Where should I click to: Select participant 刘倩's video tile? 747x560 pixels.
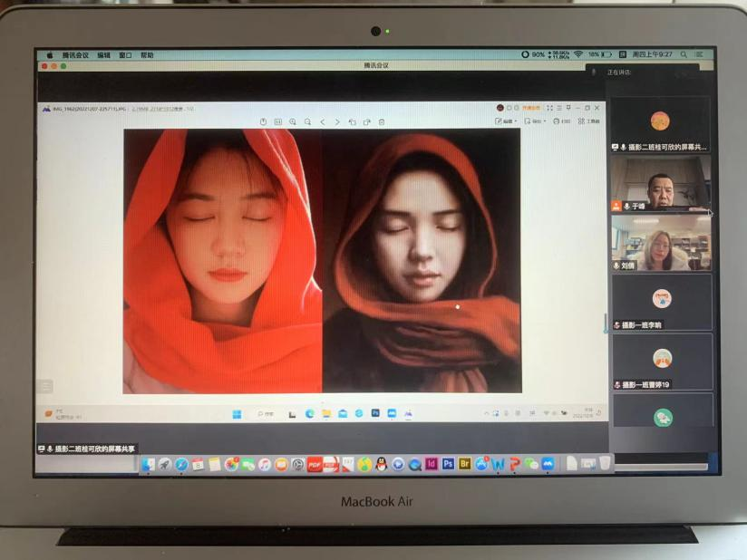tap(661, 244)
